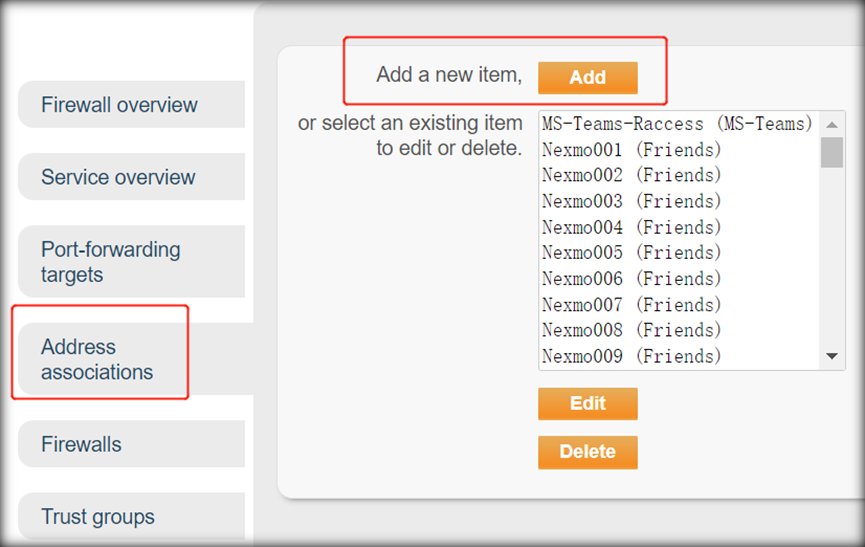The width and height of the screenshot is (865, 547).
Task: Open the Firewalls section
Action: [x=132, y=444]
